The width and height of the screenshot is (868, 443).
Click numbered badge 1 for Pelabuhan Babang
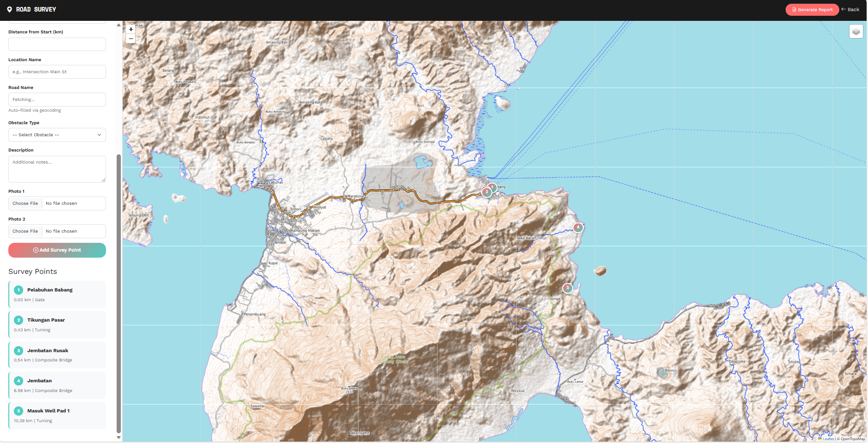tap(19, 290)
